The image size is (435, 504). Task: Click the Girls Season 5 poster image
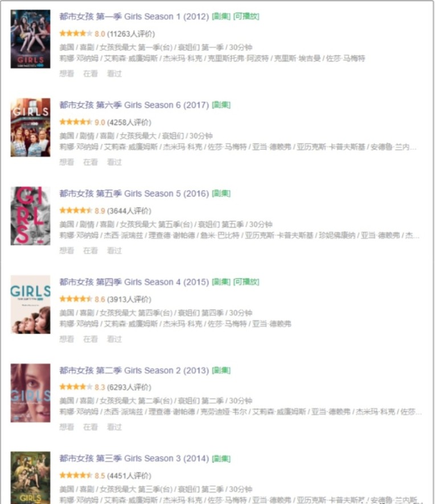(31, 216)
